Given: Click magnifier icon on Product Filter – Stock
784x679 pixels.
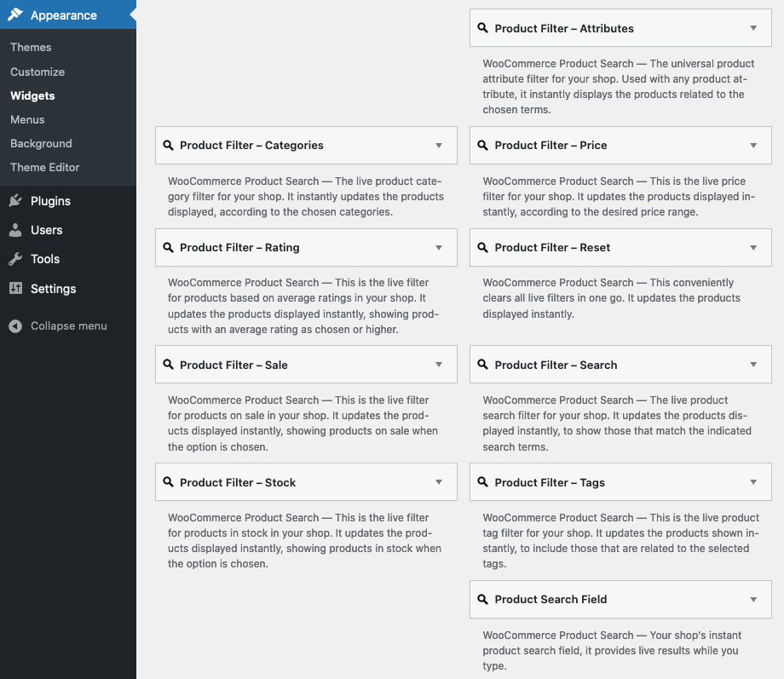Looking at the screenshot, I should [169, 483].
